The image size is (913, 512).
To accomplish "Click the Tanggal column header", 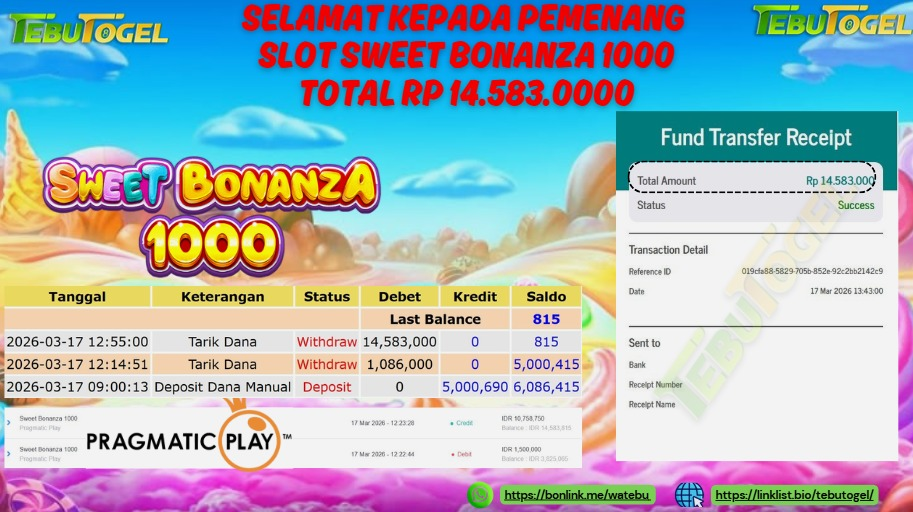I will coord(77,296).
